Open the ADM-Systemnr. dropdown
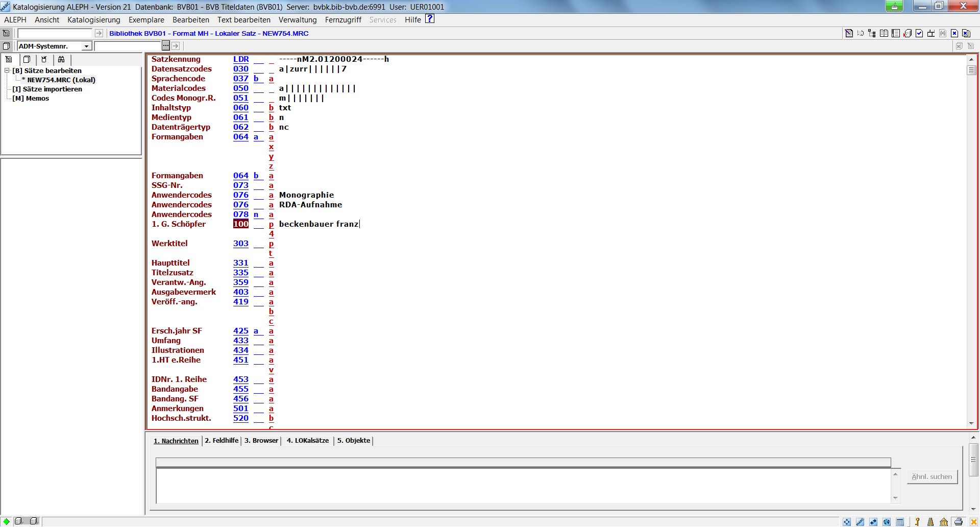 click(x=86, y=46)
